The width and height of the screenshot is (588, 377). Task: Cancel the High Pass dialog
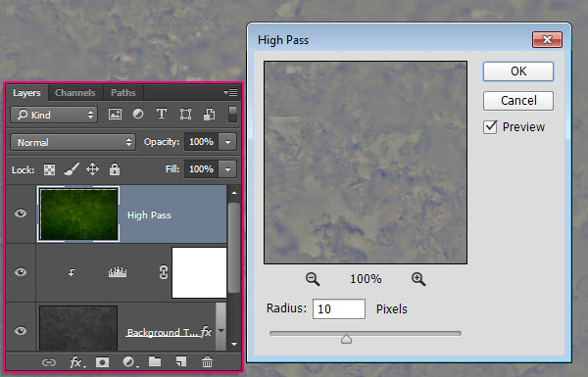coord(518,101)
